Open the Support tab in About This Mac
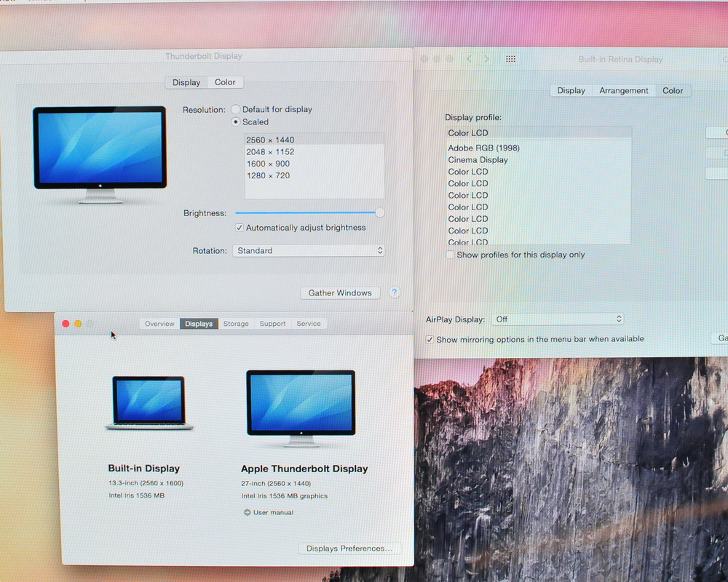 pos(272,324)
